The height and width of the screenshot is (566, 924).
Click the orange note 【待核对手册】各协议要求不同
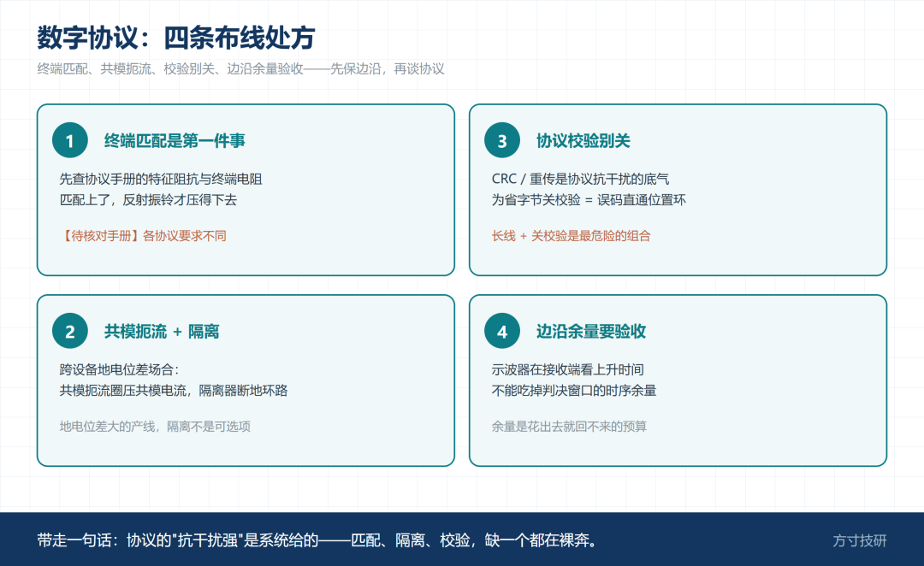[x=143, y=236]
